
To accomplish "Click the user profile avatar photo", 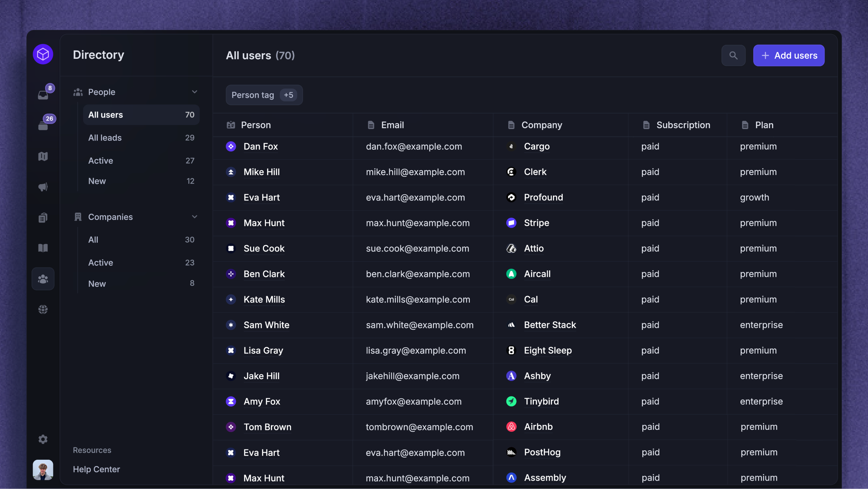I will (43, 470).
